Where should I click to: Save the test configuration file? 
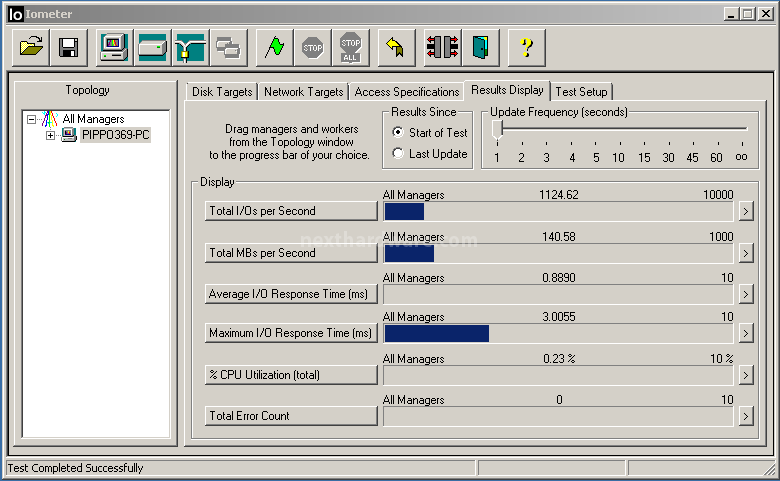[69, 48]
